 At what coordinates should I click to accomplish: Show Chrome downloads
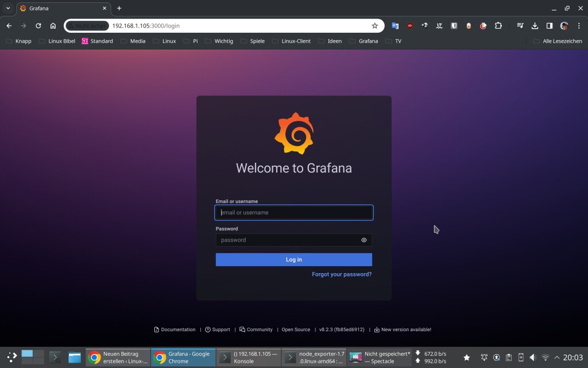click(x=535, y=25)
